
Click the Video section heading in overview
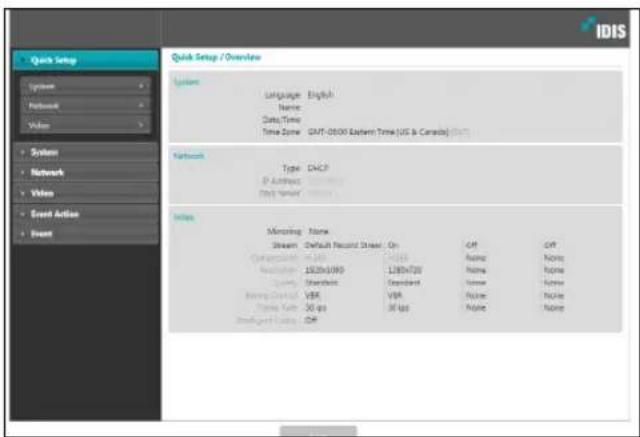184,217
